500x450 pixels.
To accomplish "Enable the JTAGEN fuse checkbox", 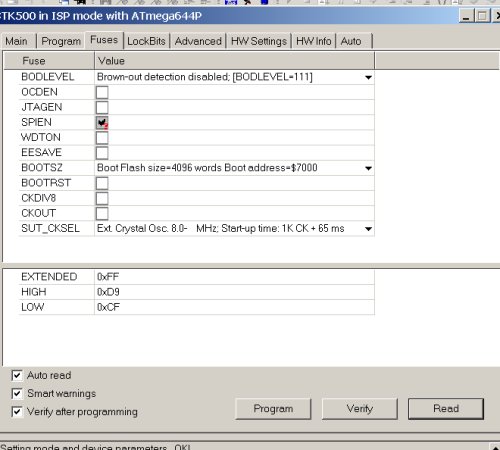I will pyautogui.click(x=102, y=107).
